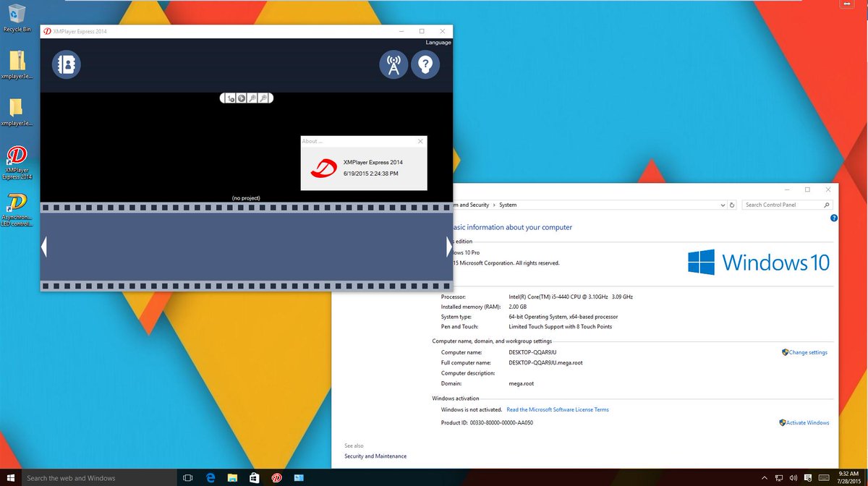Open the blue help icon in System window
The image size is (868, 486).
tap(834, 218)
